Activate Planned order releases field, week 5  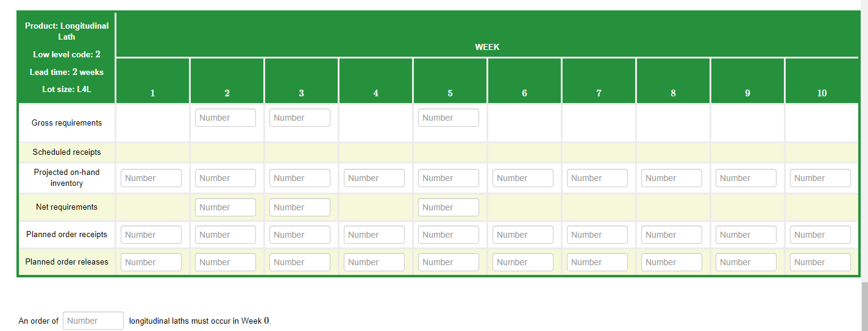449,262
